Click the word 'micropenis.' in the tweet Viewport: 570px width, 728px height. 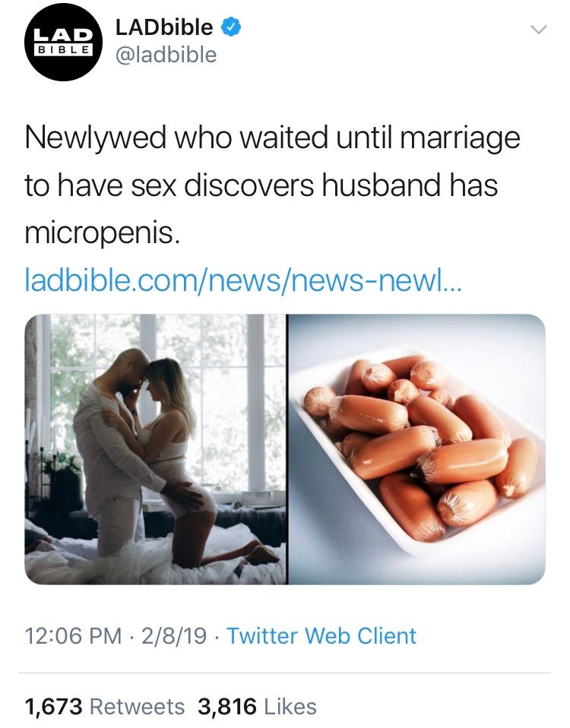click(x=102, y=233)
